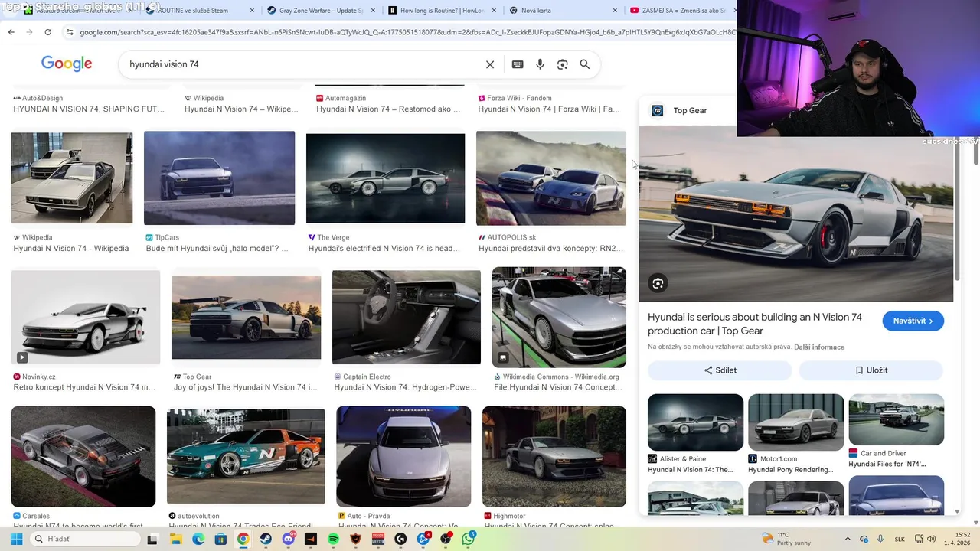
Task: Open the Wikimedia Commons concept thumbnail
Action: [559, 317]
